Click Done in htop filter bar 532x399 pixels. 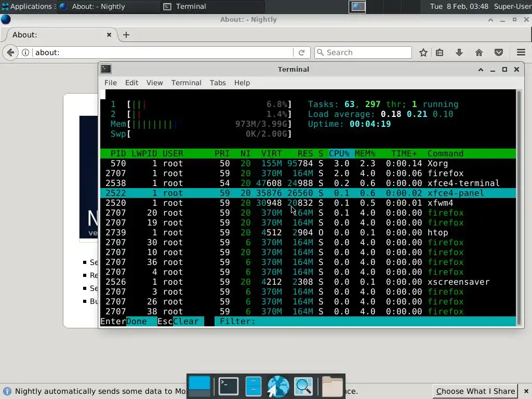(x=137, y=321)
